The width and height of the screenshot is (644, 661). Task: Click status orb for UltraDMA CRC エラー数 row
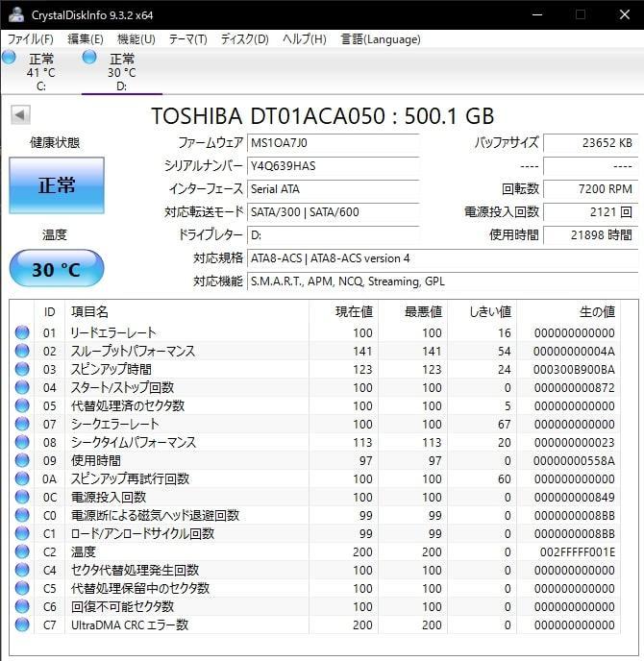pos(22,624)
